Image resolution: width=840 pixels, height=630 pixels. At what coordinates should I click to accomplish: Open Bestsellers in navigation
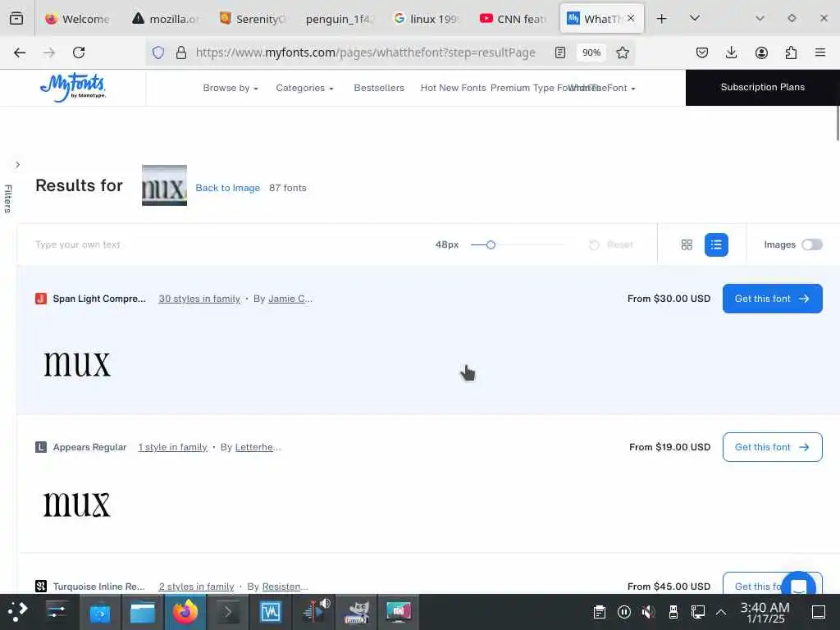pos(379,88)
